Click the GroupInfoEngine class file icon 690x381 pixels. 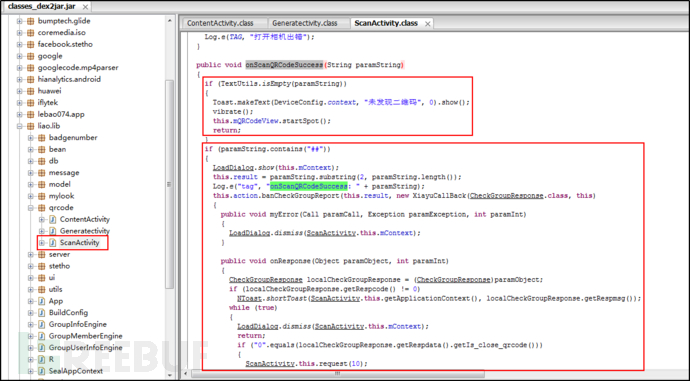41,324
